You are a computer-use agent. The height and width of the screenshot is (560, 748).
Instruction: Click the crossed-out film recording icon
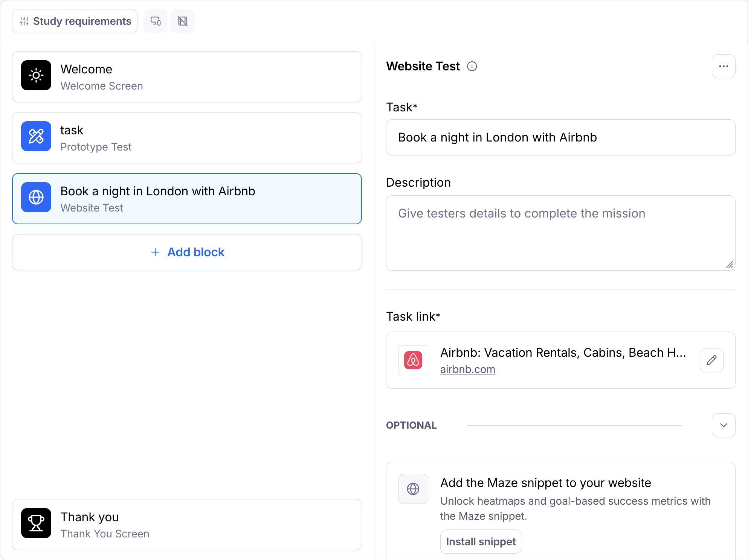pos(183,21)
